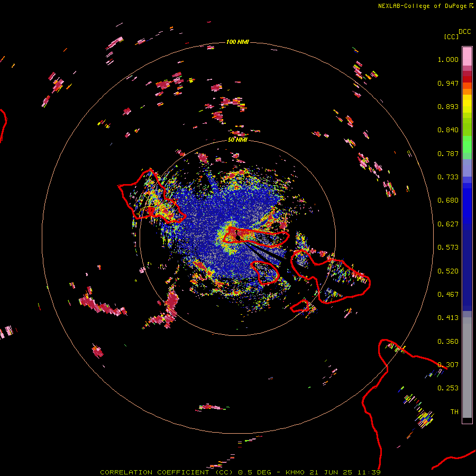Image resolution: width=476 pixels, height=476 pixels.
Task: Click the 0.787 color scale value
Action: pyautogui.click(x=448, y=153)
